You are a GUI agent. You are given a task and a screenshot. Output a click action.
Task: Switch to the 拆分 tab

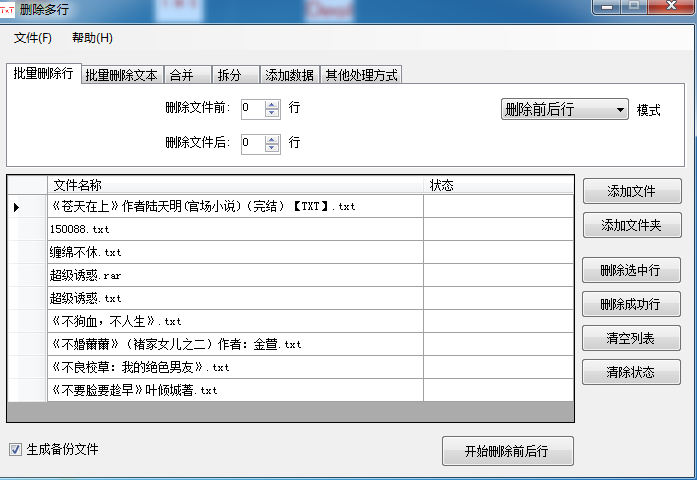pos(236,75)
